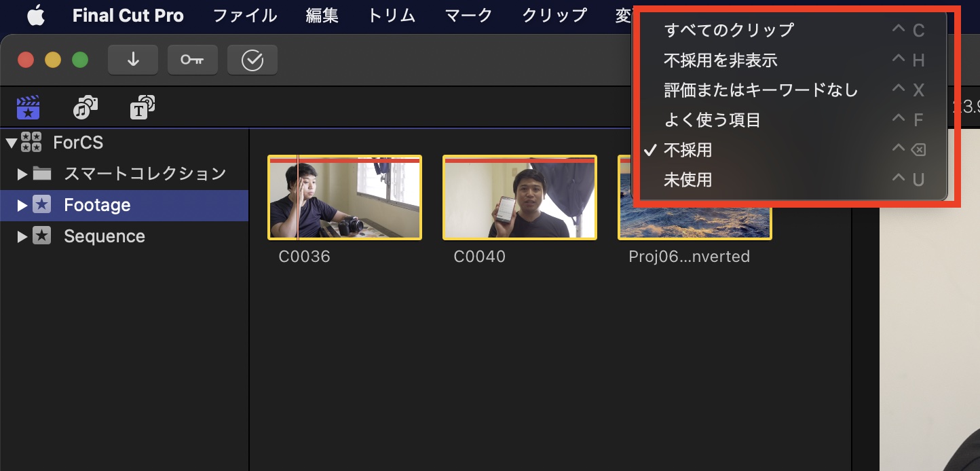The image size is (980, 471).
Task: Select the Footage event
Action: [x=124, y=205]
